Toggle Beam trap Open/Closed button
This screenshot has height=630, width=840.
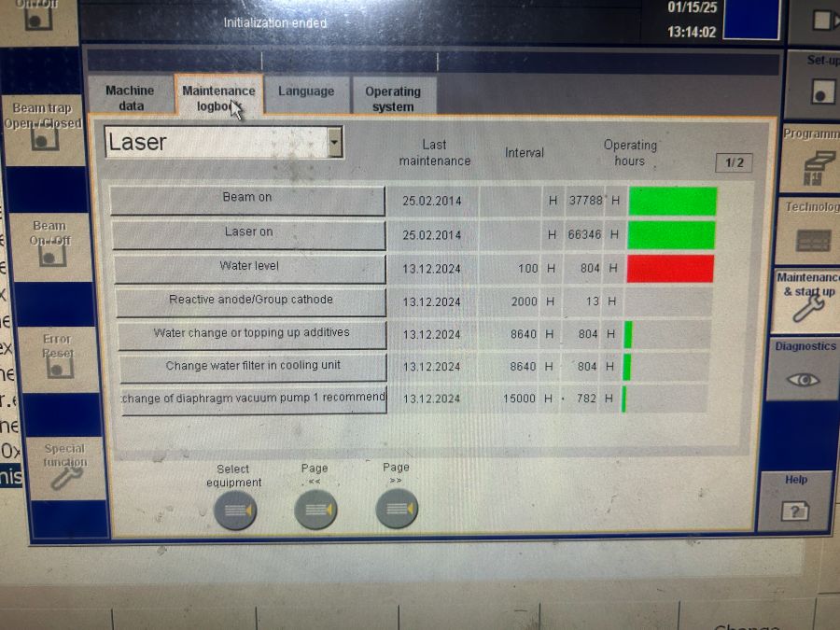coord(44,130)
